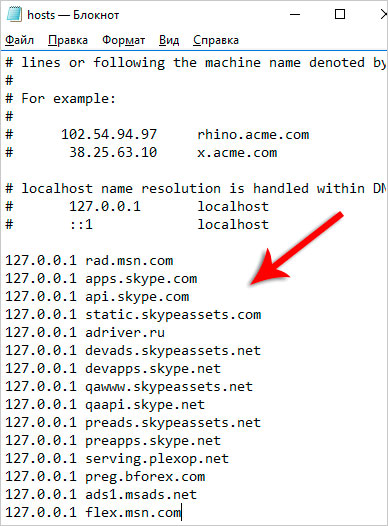The width and height of the screenshot is (388, 526).
Task: Click the qawww.skypeassets.net line
Action: point(129,387)
